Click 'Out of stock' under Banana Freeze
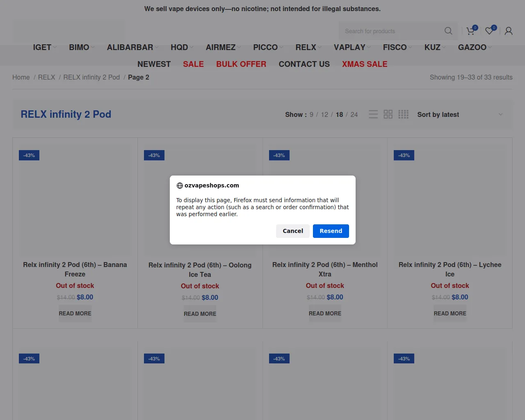The image size is (525, 420). tap(75, 285)
